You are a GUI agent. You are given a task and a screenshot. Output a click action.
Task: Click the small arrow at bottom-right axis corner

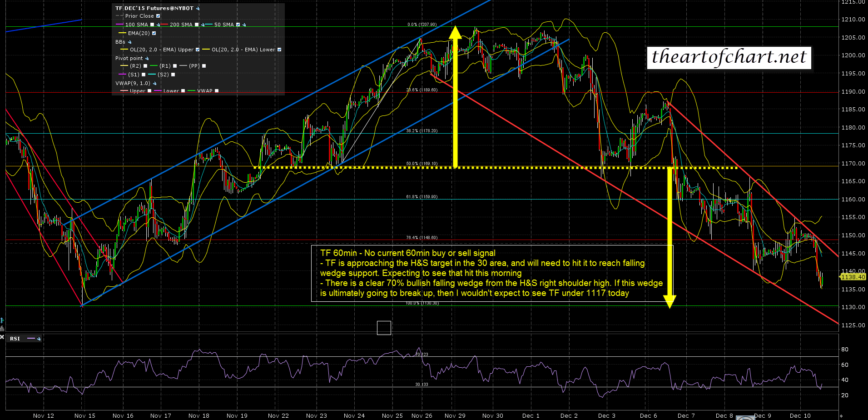(841, 415)
